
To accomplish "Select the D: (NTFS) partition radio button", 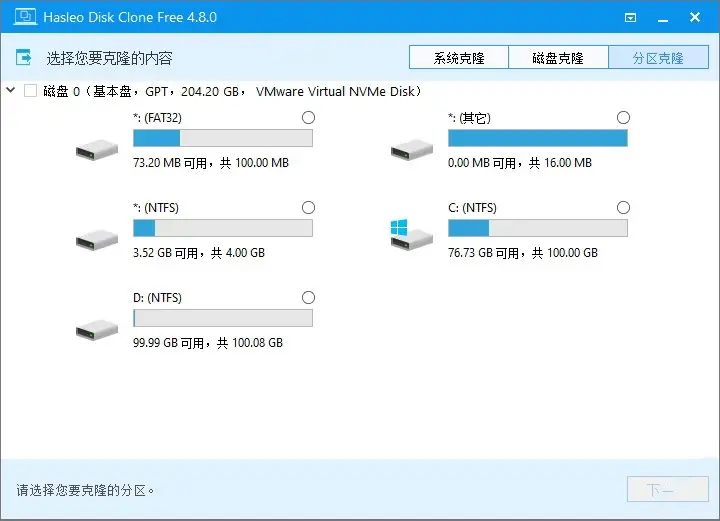I will [309, 297].
